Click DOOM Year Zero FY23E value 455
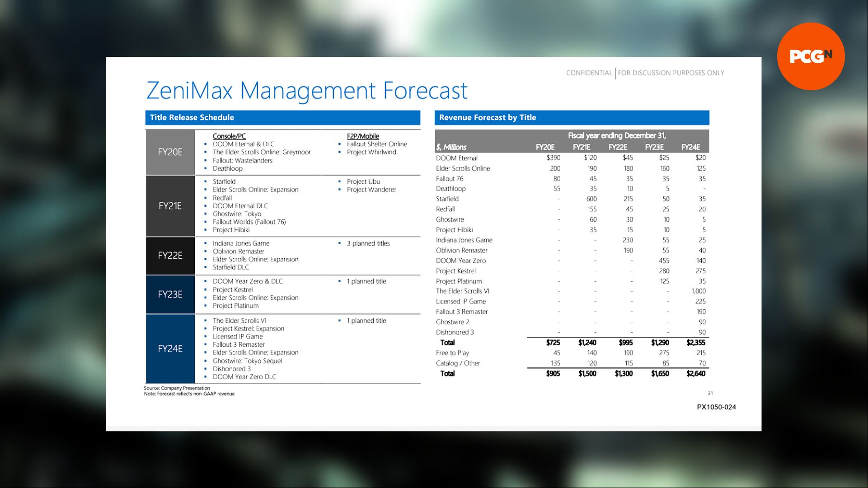The height and width of the screenshot is (488, 868). coord(664,260)
